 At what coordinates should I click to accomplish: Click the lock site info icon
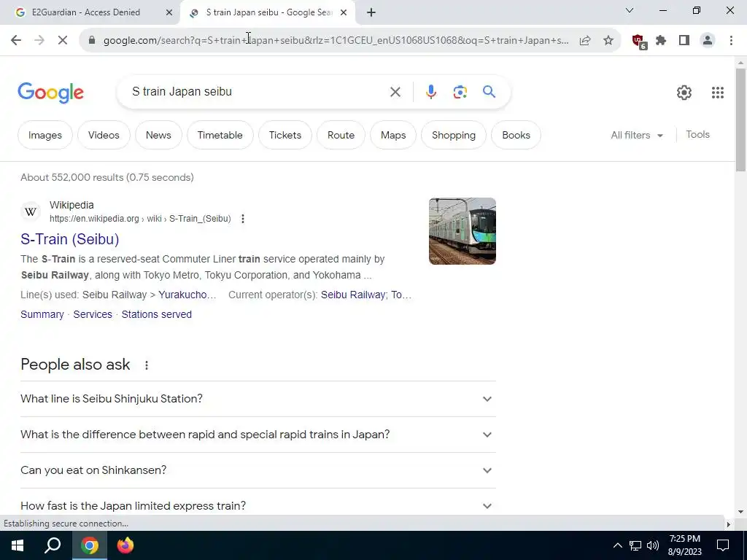point(92,41)
